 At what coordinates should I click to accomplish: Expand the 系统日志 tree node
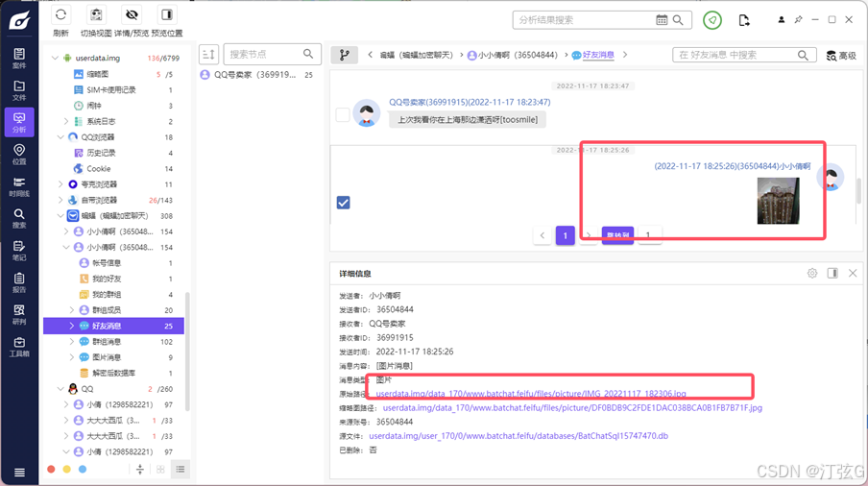[x=66, y=121]
